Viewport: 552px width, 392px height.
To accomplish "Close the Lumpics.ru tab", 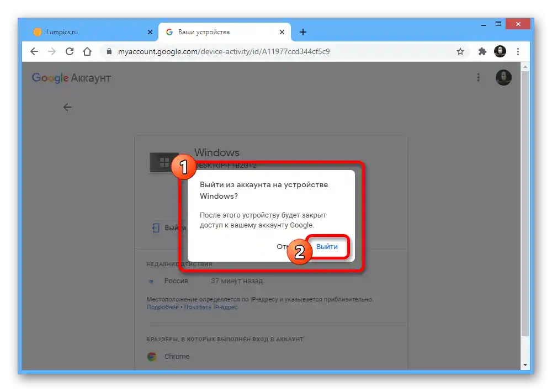I will (x=150, y=32).
